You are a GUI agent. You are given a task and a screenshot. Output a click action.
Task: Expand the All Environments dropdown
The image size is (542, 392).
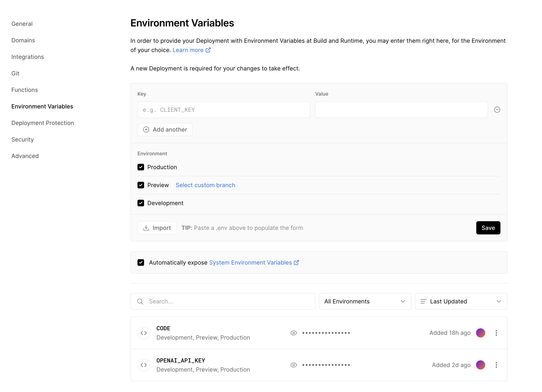(365, 301)
